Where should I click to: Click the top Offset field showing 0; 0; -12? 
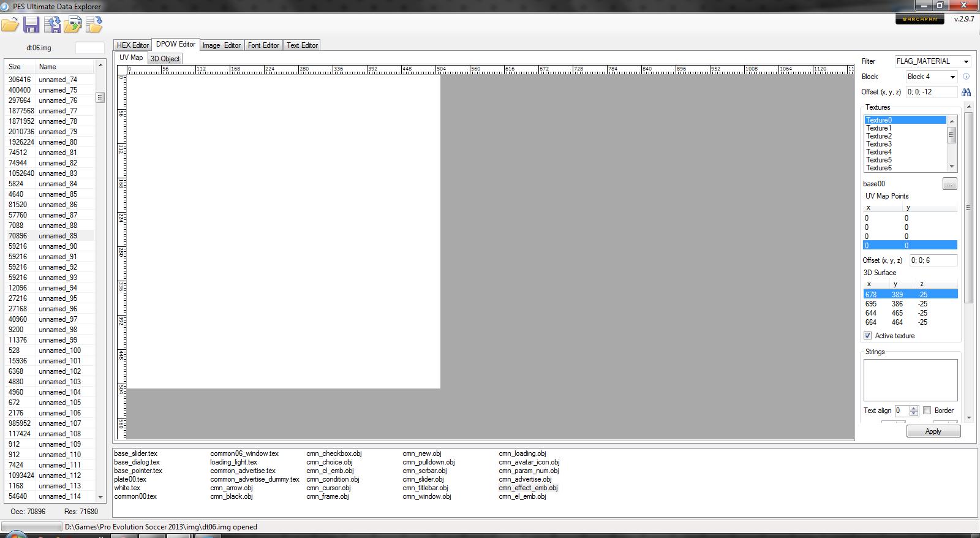coord(932,92)
